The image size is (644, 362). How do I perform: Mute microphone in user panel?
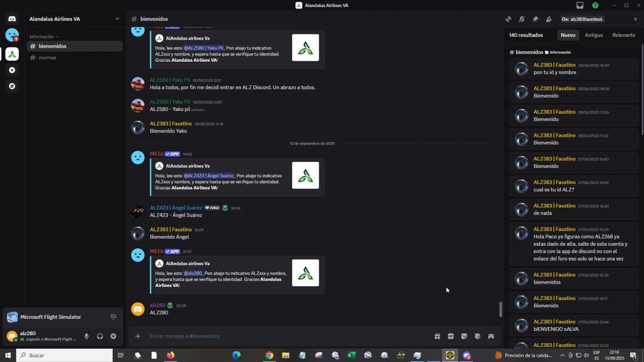pyautogui.click(x=86, y=336)
